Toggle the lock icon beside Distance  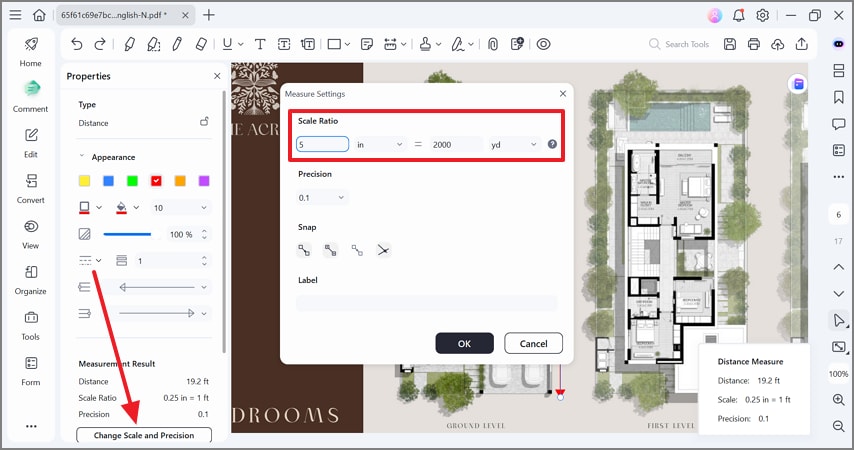(x=204, y=121)
